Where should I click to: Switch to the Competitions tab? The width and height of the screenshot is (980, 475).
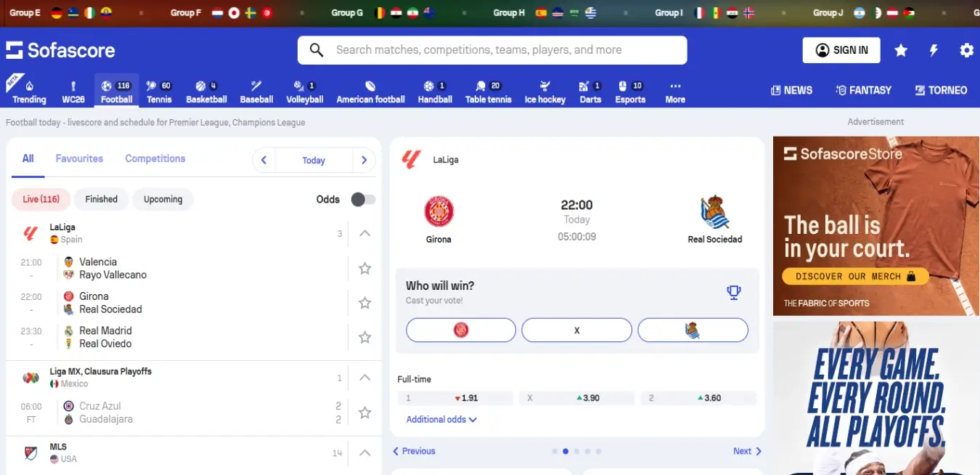[155, 158]
